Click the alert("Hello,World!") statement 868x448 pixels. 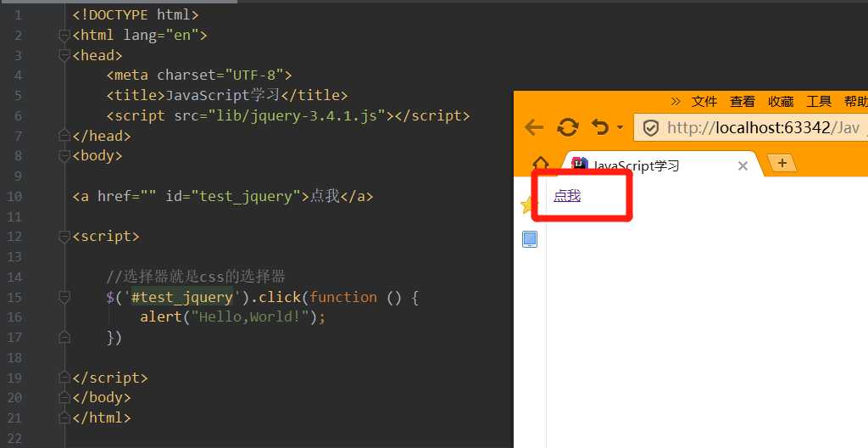point(233,317)
